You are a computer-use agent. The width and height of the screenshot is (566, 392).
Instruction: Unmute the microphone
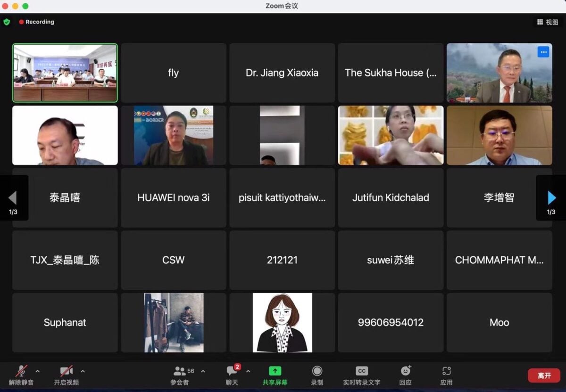[x=21, y=371]
